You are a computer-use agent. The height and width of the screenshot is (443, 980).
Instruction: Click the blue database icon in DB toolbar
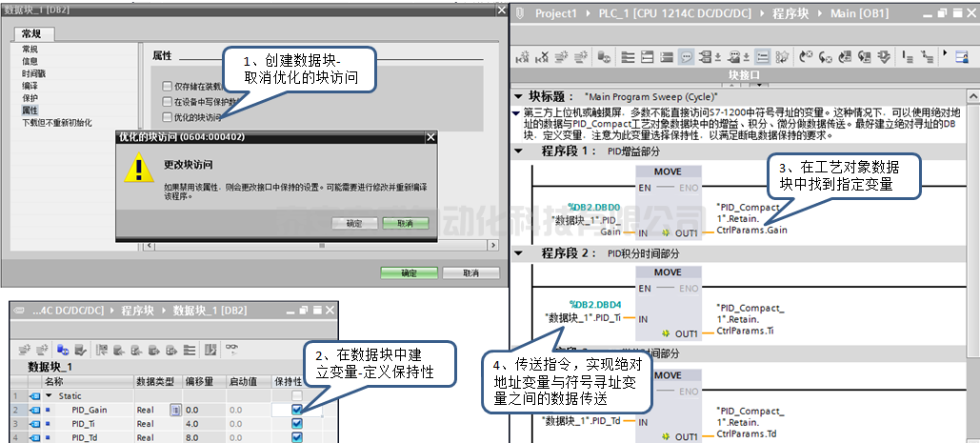(x=63, y=350)
